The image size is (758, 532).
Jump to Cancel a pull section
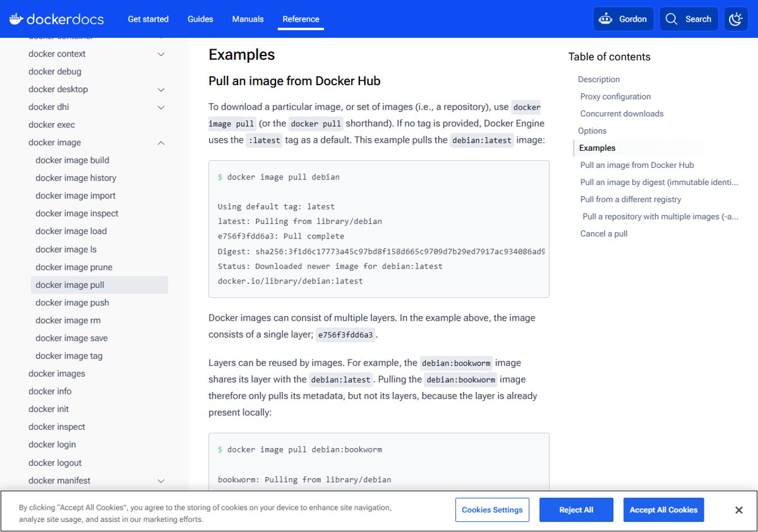(604, 233)
